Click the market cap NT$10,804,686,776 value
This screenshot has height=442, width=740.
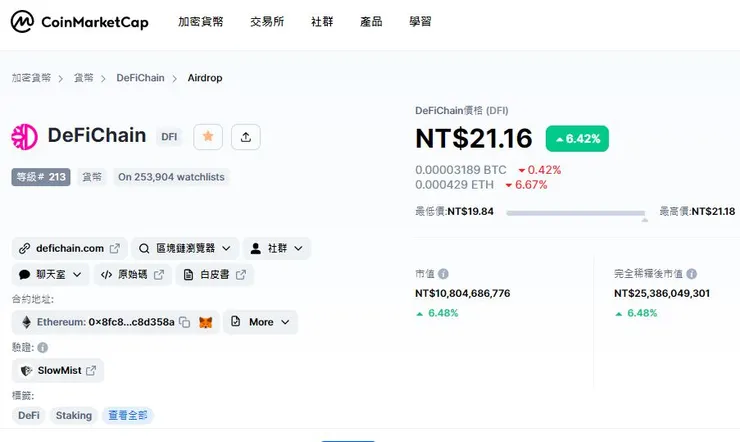(x=462, y=293)
